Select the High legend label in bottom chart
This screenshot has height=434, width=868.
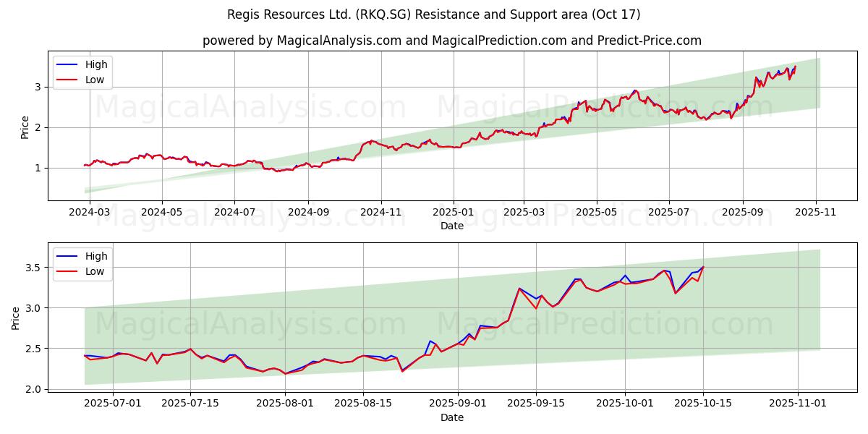[96, 256]
